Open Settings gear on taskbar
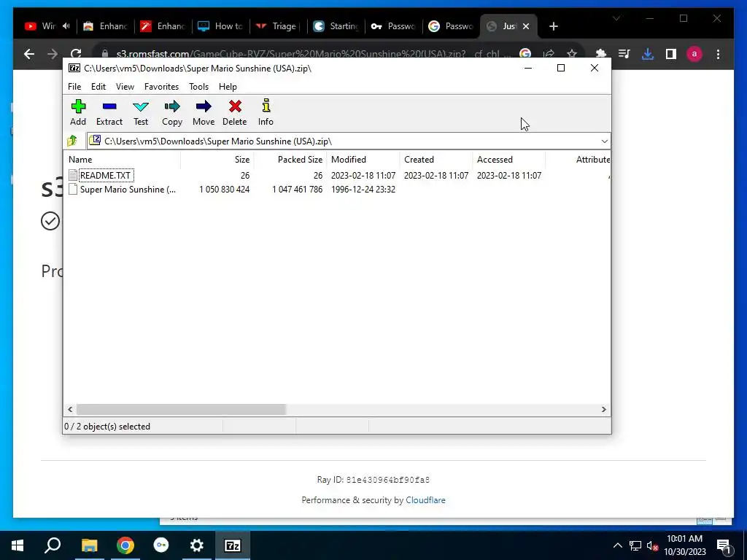This screenshot has width=747, height=560. (196, 545)
